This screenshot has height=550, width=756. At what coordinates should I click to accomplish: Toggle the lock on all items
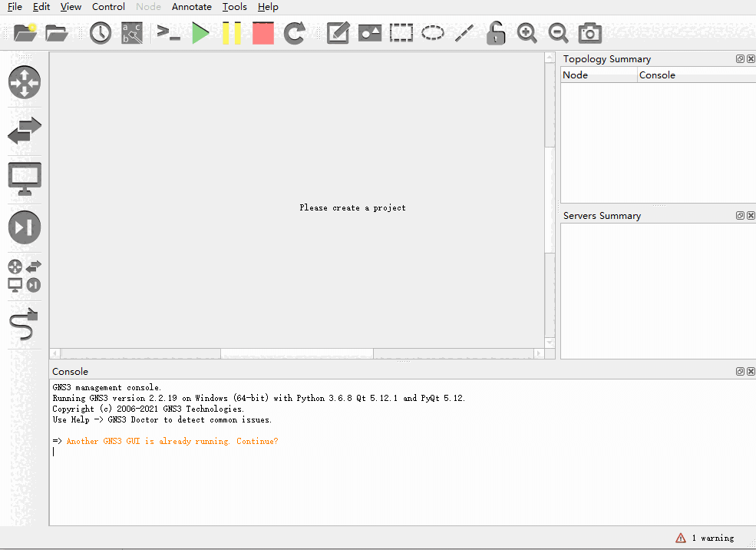coord(495,32)
